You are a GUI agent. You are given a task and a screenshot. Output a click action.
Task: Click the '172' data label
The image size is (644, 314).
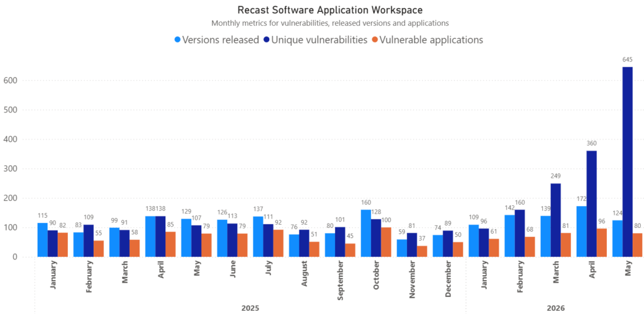tap(582, 199)
